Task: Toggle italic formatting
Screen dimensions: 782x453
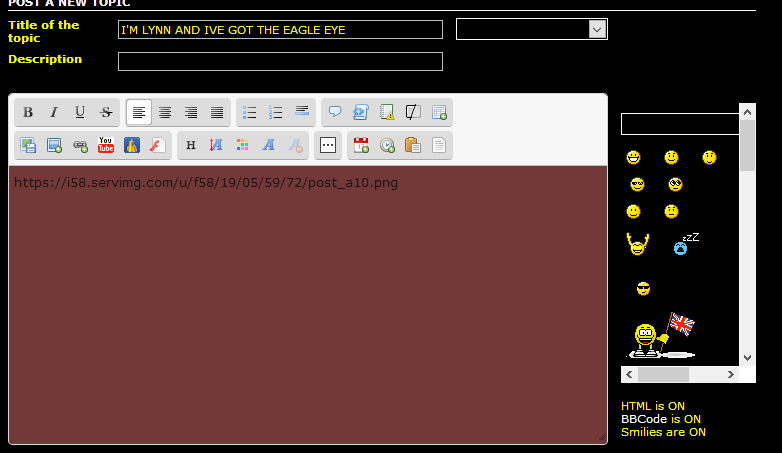Action: click(x=54, y=112)
